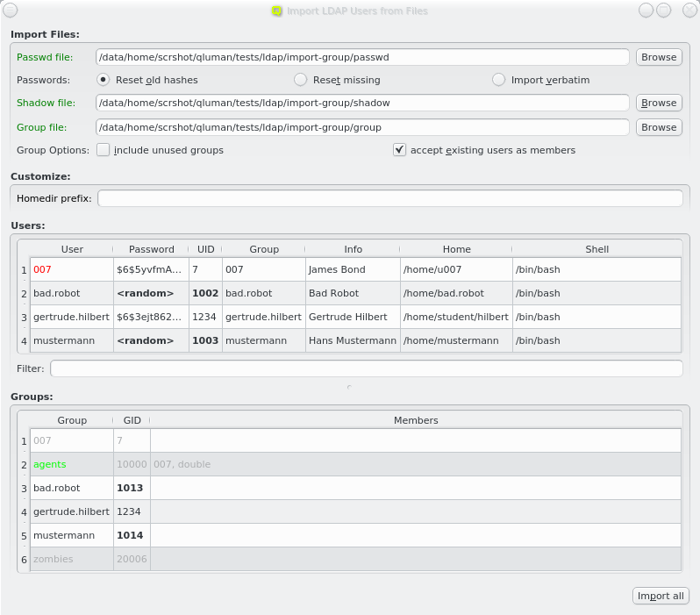The width and height of the screenshot is (700, 615).
Task: Click bad.robot's <random> password cell
Action: coord(152,293)
